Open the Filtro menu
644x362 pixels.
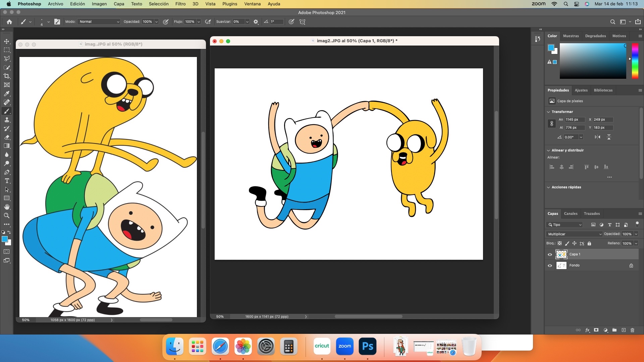click(x=180, y=4)
